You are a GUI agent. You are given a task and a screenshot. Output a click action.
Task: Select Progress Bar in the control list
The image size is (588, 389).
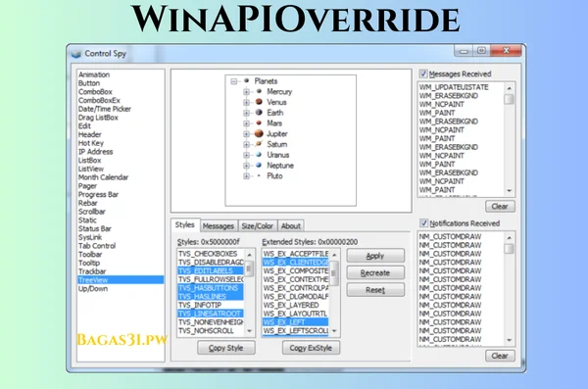[x=98, y=194]
